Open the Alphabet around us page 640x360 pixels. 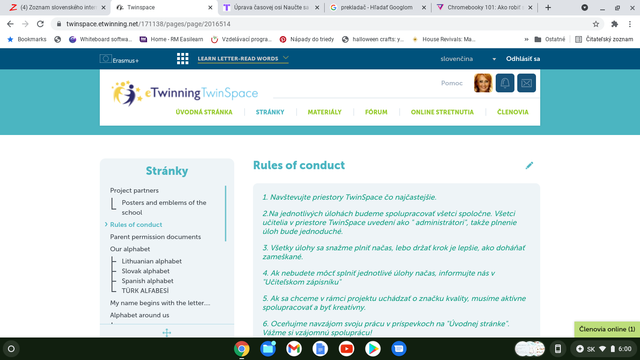(x=139, y=315)
